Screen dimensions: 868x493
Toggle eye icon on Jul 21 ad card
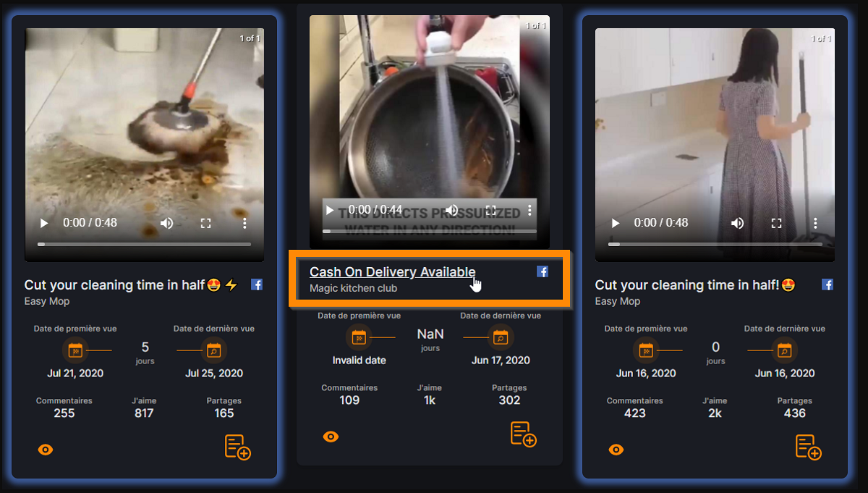pyautogui.click(x=46, y=450)
